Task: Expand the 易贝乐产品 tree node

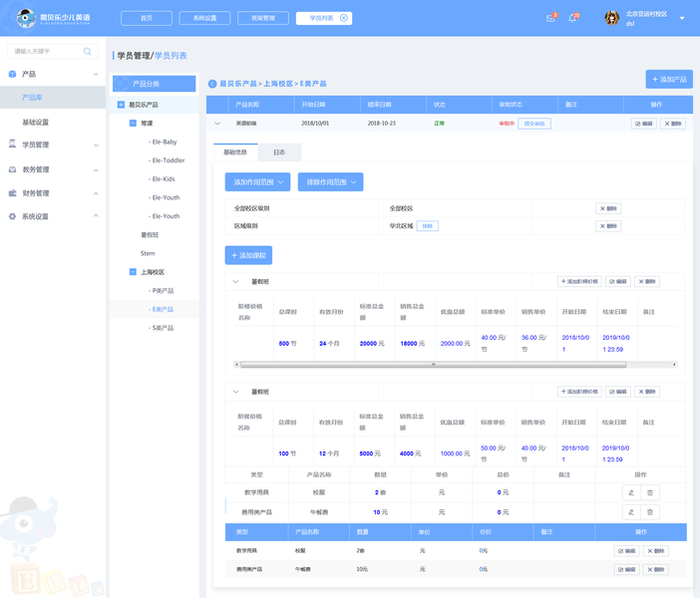Action: tap(121, 105)
